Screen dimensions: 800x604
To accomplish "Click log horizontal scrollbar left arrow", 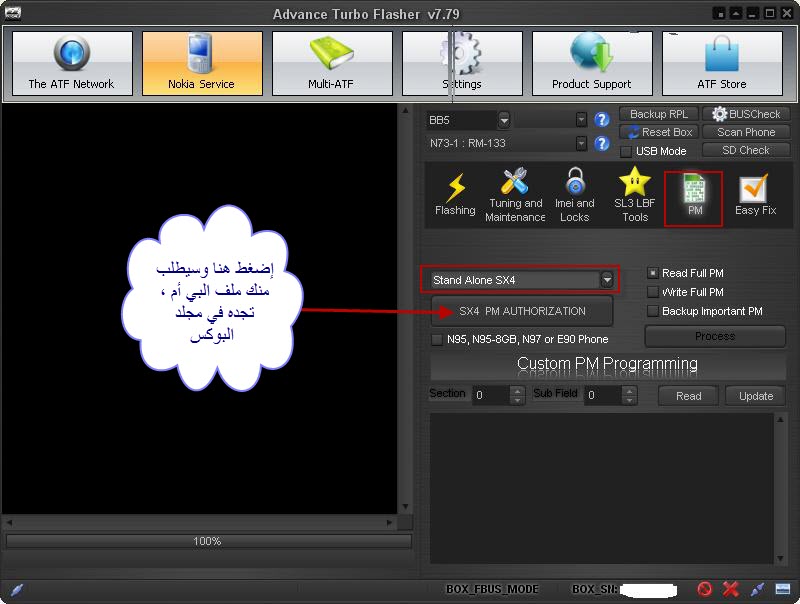I will pos(9,522).
